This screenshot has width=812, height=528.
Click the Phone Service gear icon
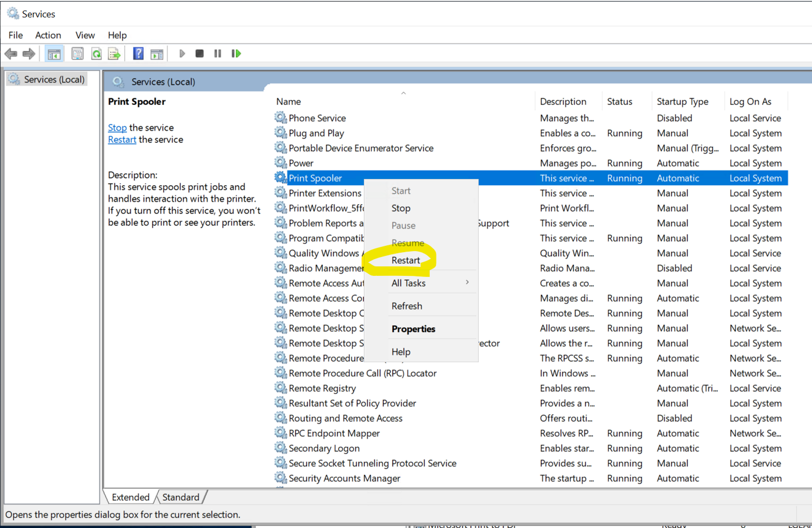[280, 117]
